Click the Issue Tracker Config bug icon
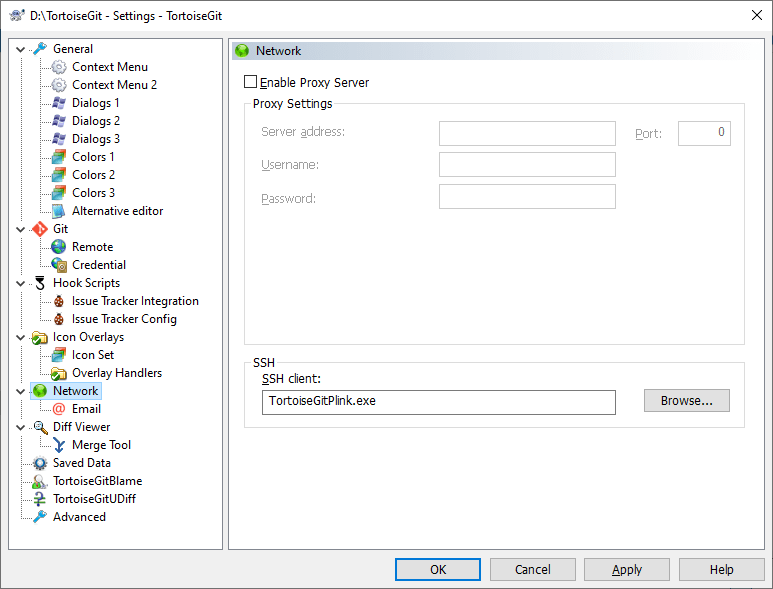 [x=59, y=319]
